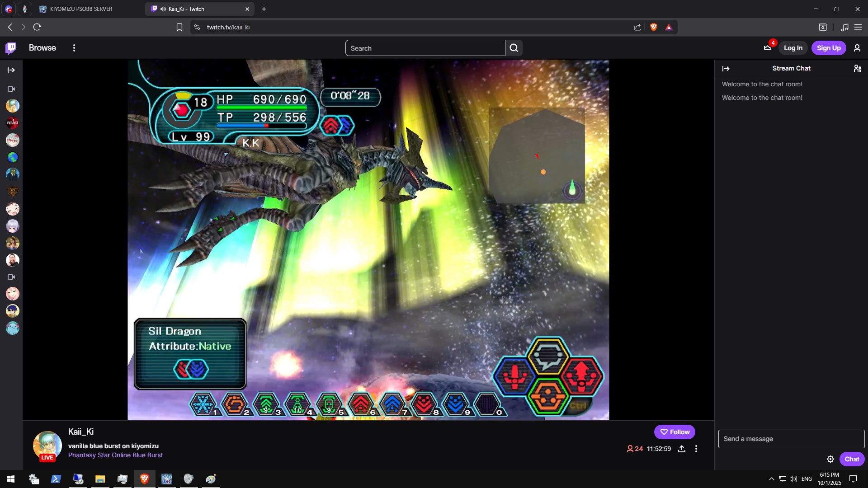Open chat settings gear icon
Screen dimensions: 868x488
pos(830,459)
